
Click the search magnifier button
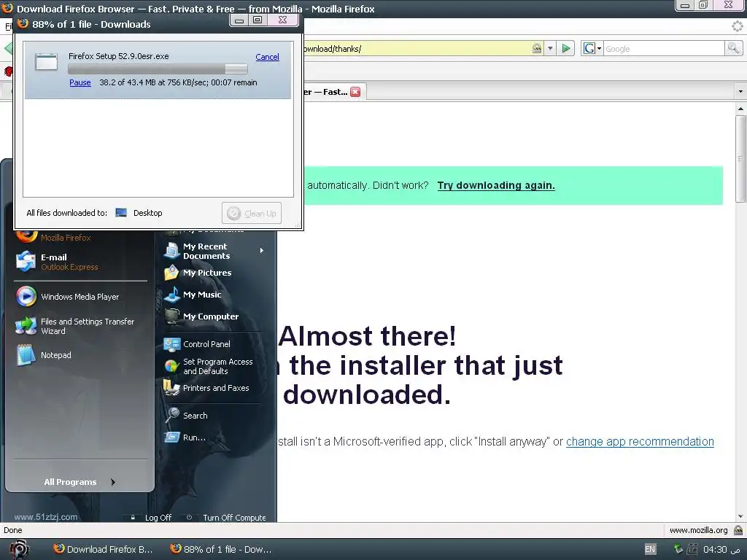click(734, 48)
